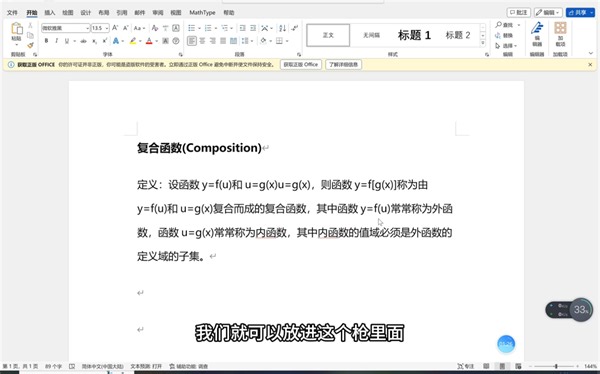
Task: Switch to print layout view in status bar
Action: (502, 366)
